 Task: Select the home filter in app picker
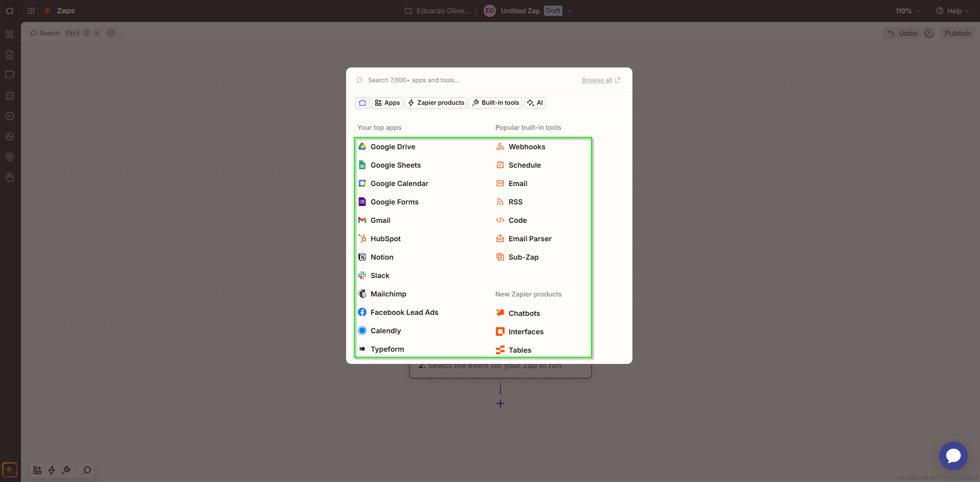pos(362,103)
